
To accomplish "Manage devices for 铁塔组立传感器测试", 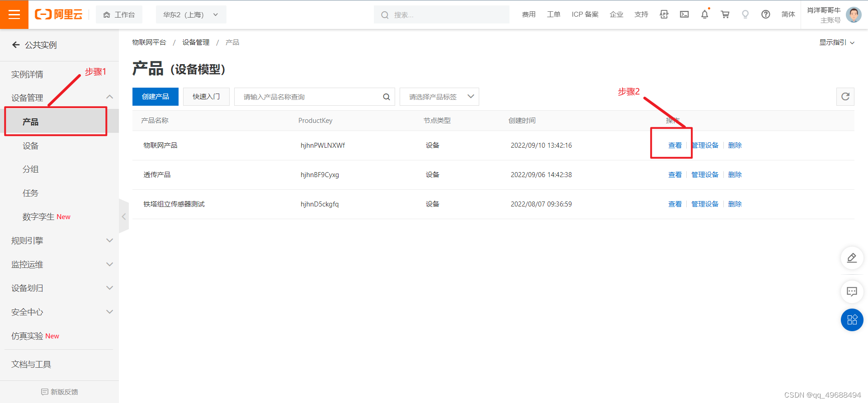I will 705,204.
